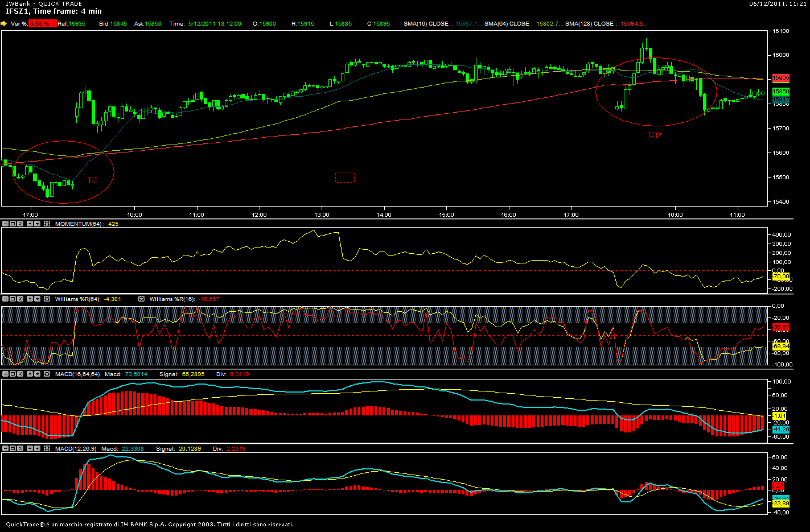Click the 16100 label on price axis
This screenshot has height=532, width=810.
coord(781,31)
